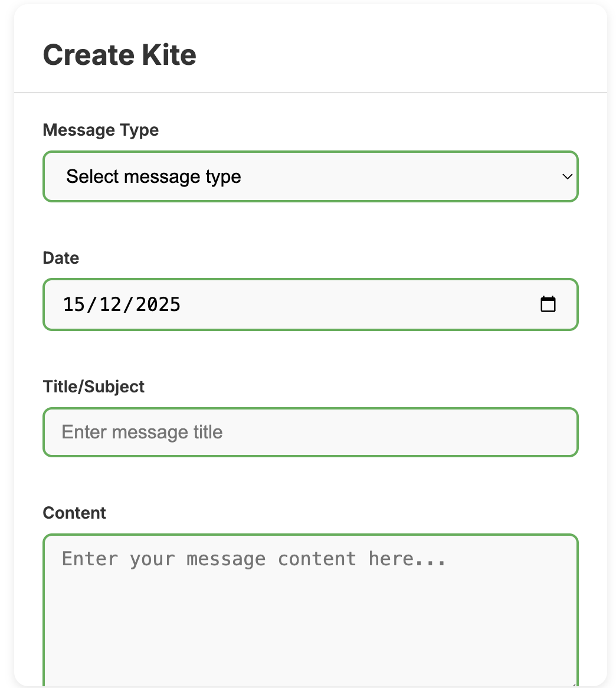The height and width of the screenshot is (688, 616).
Task: Click "Enter your message content here..." placeholder
Action: tap(254, 559)
